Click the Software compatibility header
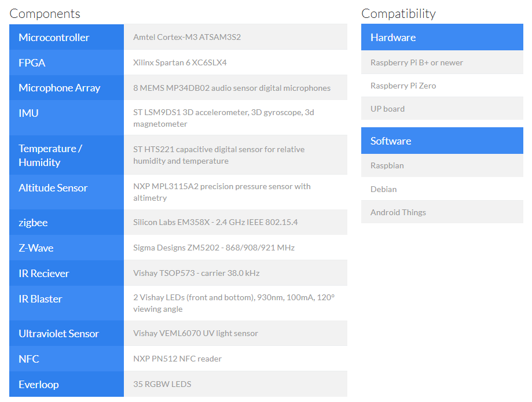Image resolution: width=532 pixels, height=402 pixels. tap(391, 141)
